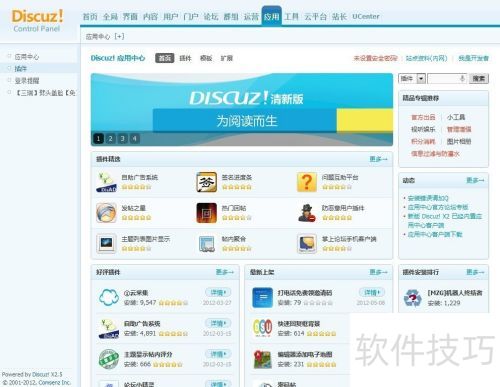Click 详情 button for 主题显示帖内评分
This screenshot has height=387, width=500.
click(218, 354)
